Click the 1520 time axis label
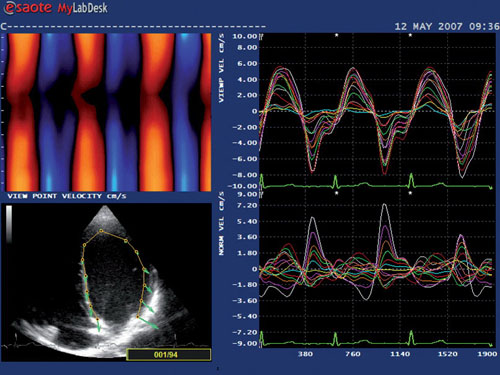 [x=447, y=354]
